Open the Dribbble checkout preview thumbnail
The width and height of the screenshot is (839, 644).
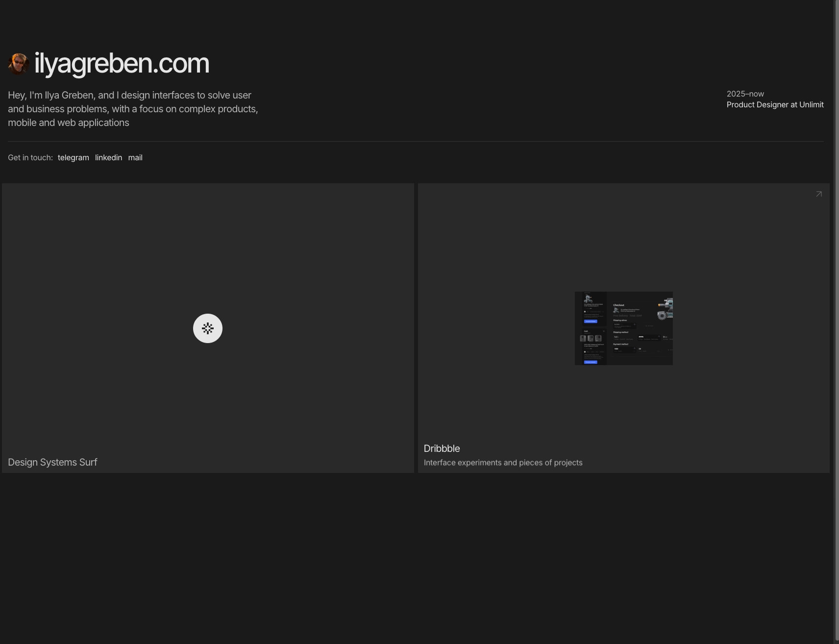pyautogui.click(x=624, y=328)
